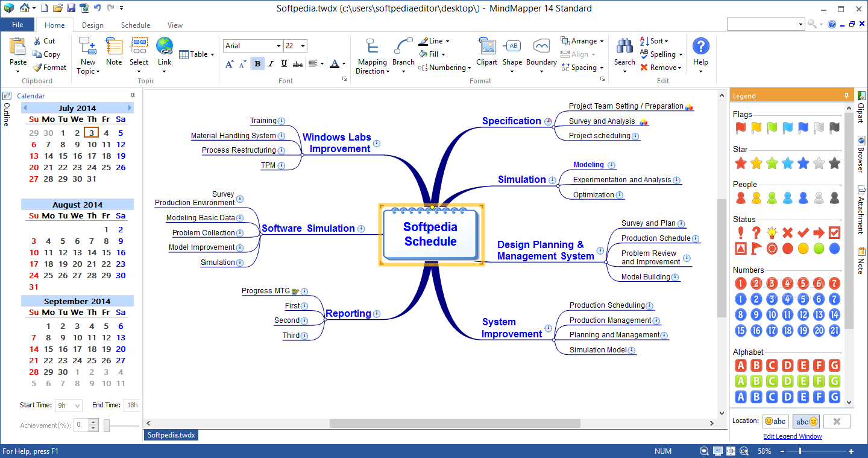Image resolution: width=868 pixels, height=458 pixels.
Task: Choose the green person legend icon
Action: pos(772,198)
